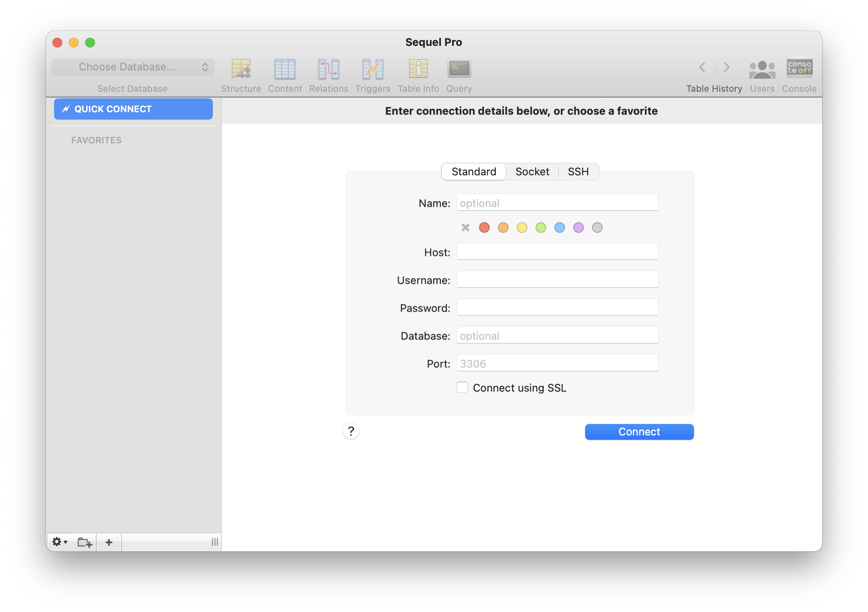Pick the green connection color
The height and width of the screenshot is (612, 868).
[x=541, y=227]
